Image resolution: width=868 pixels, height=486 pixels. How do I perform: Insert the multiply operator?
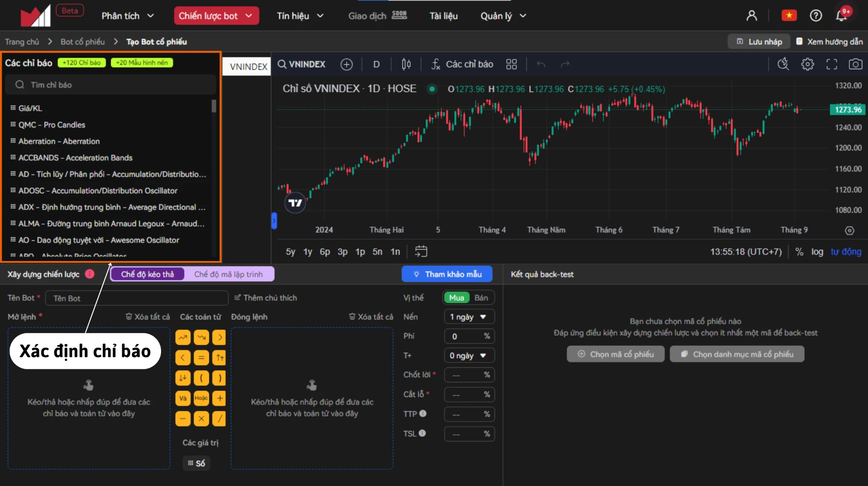pyautogui.click(x=201, y=419)
